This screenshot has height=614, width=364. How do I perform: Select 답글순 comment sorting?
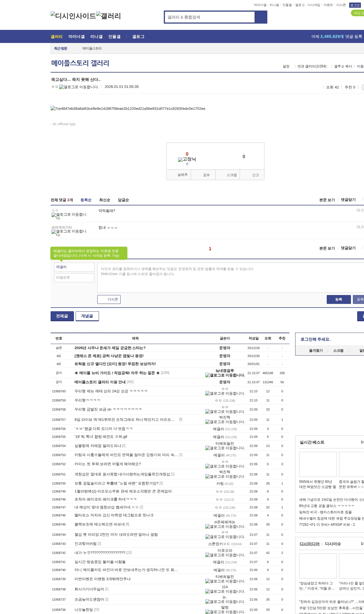pyautogui.click(x=123, y=200)
